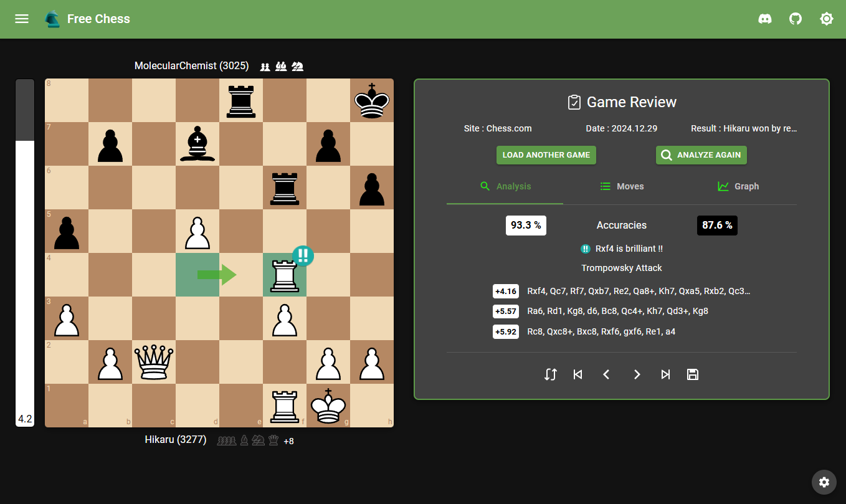Viewport: 846px width, 504px height.
Task: Click the evaluation bar showing 4.2
Action: tap(25, 252)
